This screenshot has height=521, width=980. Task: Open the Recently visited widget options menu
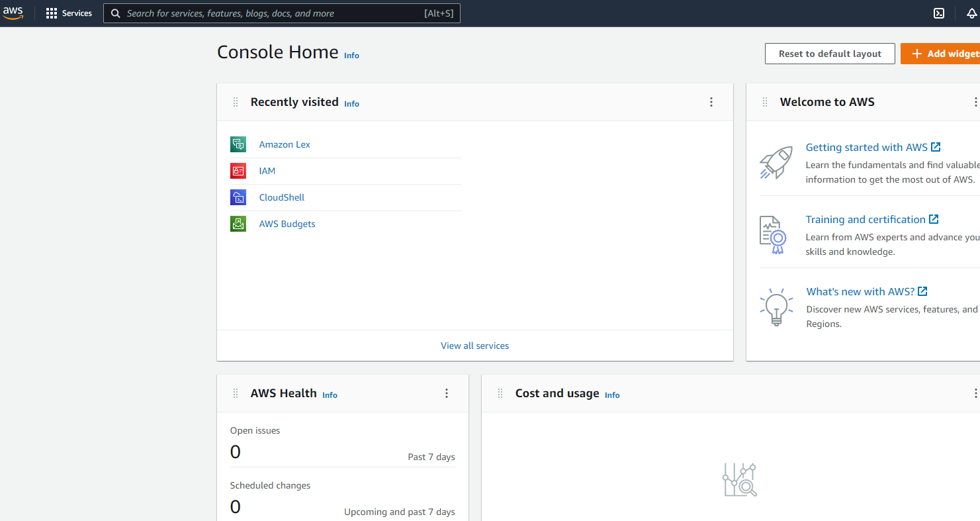click(x=711, y=102)
